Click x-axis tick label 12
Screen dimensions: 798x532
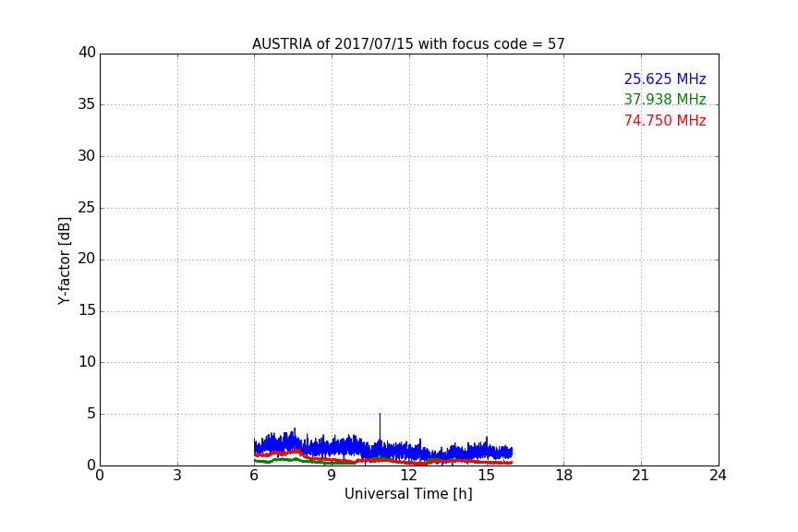[x=409, y=476]
